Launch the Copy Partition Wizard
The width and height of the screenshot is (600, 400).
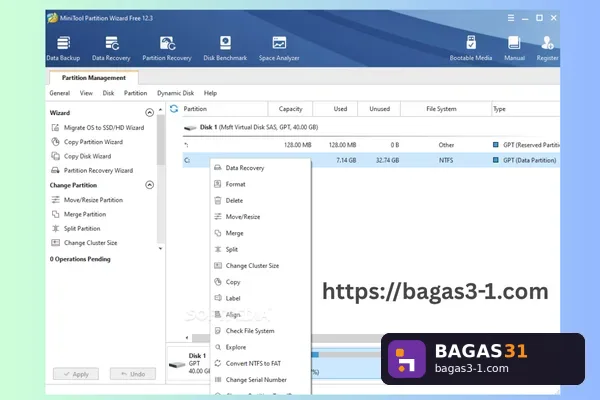pos(87,142)
